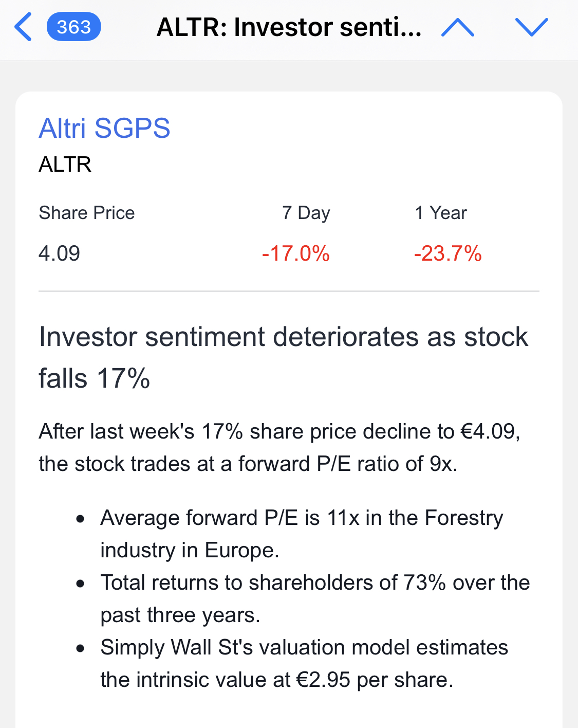The image size is (578, 728).
Task: Tap the 363 unread messages badge
Action: pyautogui.click(x=73, y=27)
